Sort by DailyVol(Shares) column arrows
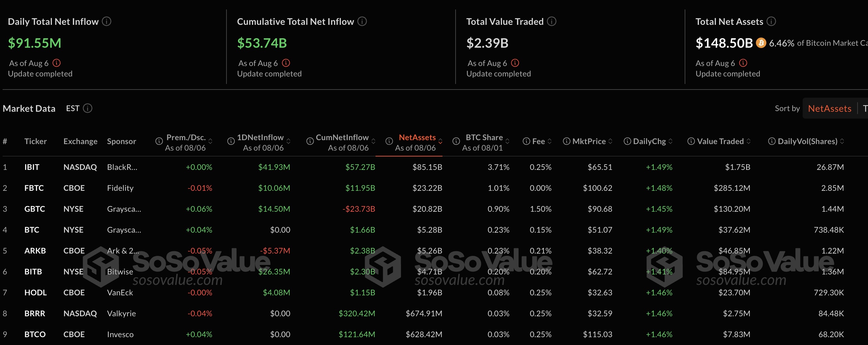 pyautogui.click(x=842, y=141)
